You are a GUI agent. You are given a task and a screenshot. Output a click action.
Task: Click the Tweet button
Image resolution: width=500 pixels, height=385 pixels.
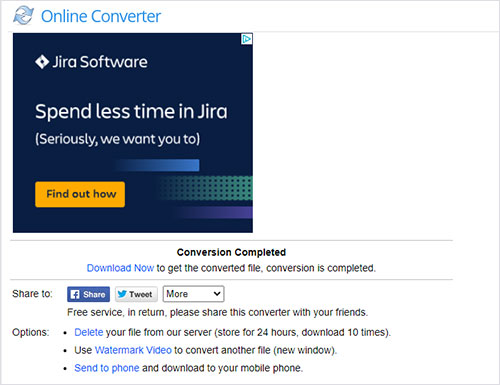136,294
